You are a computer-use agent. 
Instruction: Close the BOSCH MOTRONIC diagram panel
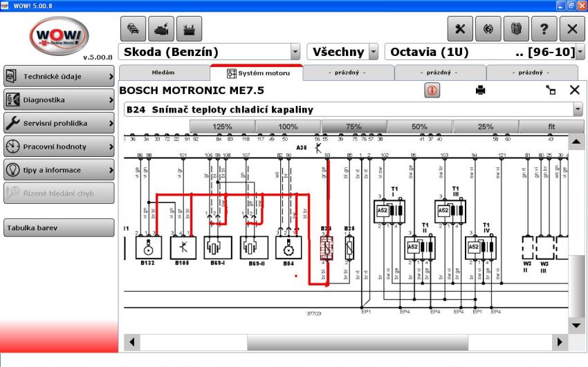coord(574,90)
